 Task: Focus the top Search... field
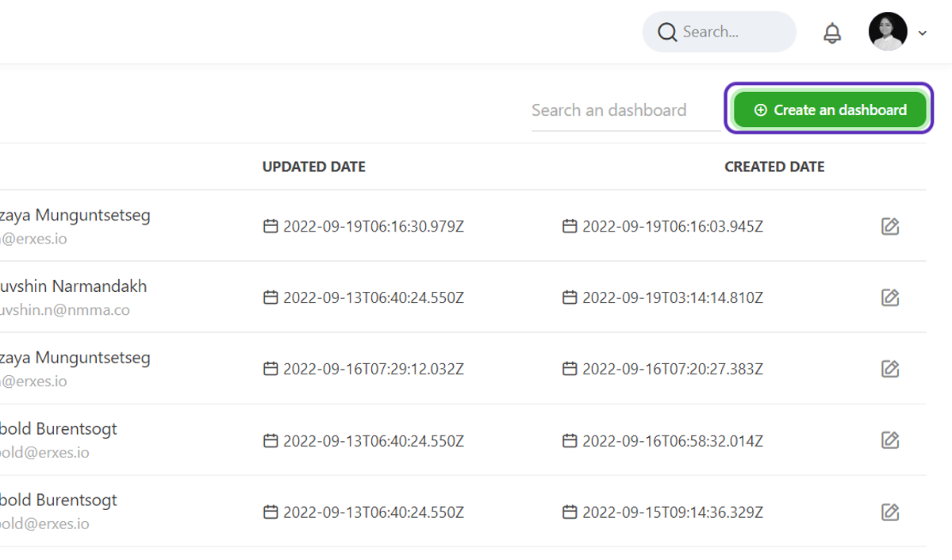pos(719,32)
